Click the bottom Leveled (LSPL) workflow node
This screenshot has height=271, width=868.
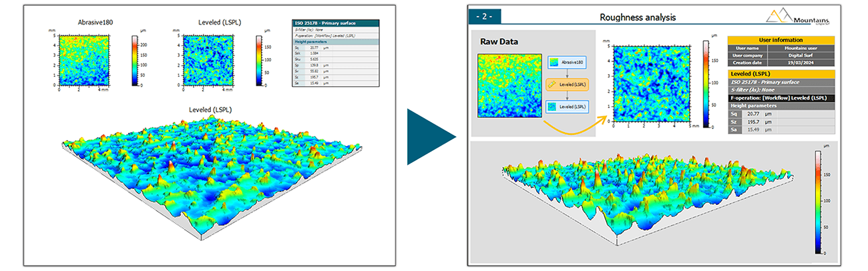pos(567,107)
